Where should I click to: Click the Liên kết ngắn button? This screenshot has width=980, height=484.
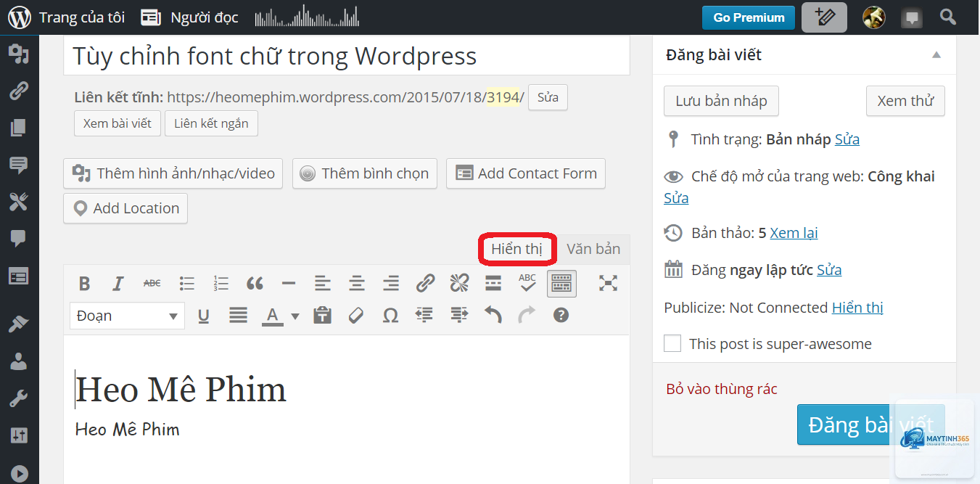211,123
